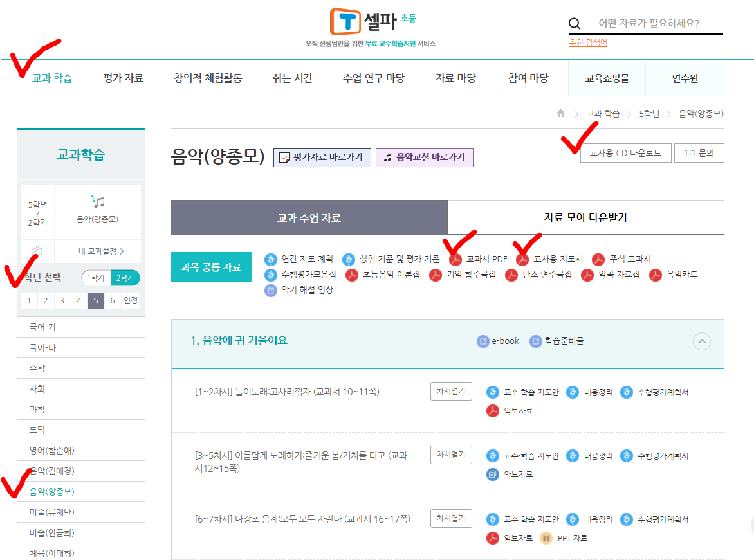The image size is (754, 560).
Task: Open 기악 합주곡집 PDF icon
Action: (x=436, y=275)
